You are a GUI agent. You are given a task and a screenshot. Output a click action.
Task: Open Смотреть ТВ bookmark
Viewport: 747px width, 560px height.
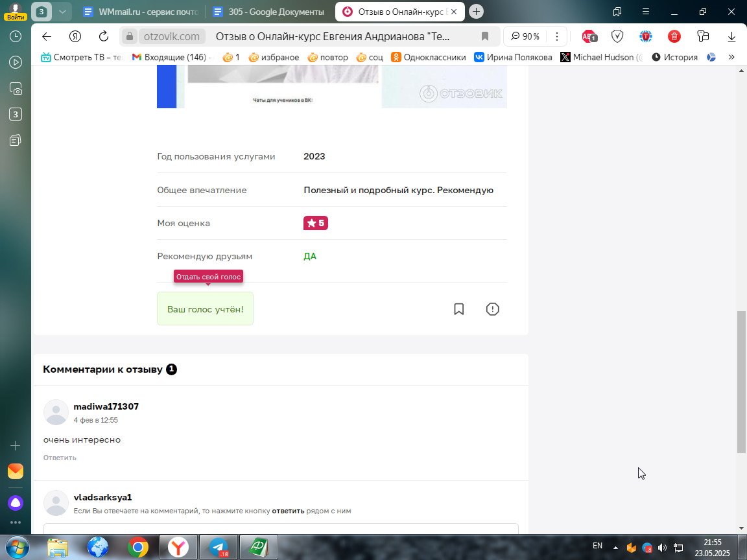click(82, 57)
